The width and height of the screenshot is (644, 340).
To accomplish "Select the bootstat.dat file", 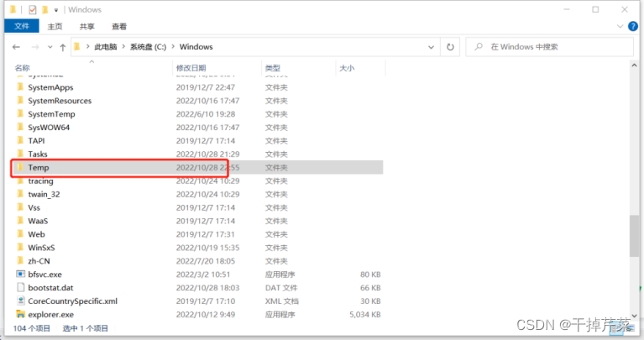I will pyautogui.click(x=50, y=288).
